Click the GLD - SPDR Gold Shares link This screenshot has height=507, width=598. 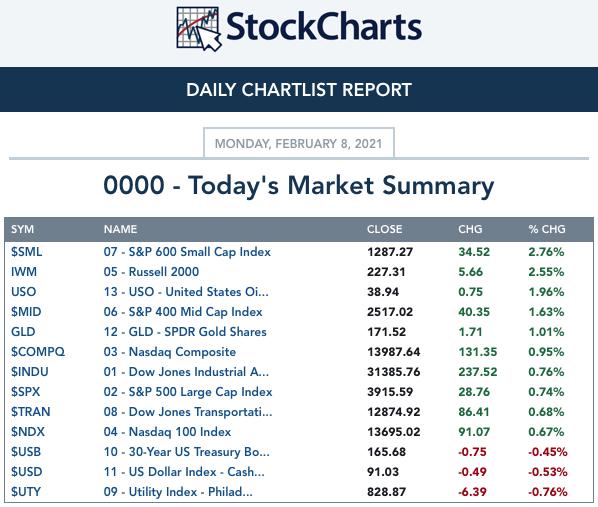pyautogui.click(x=185, y=332)
